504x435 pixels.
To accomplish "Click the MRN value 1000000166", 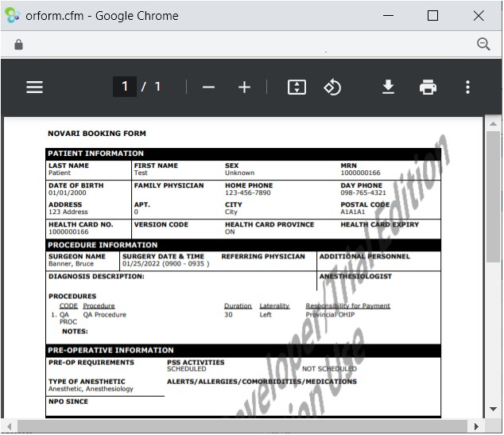I will click(360, 173).
